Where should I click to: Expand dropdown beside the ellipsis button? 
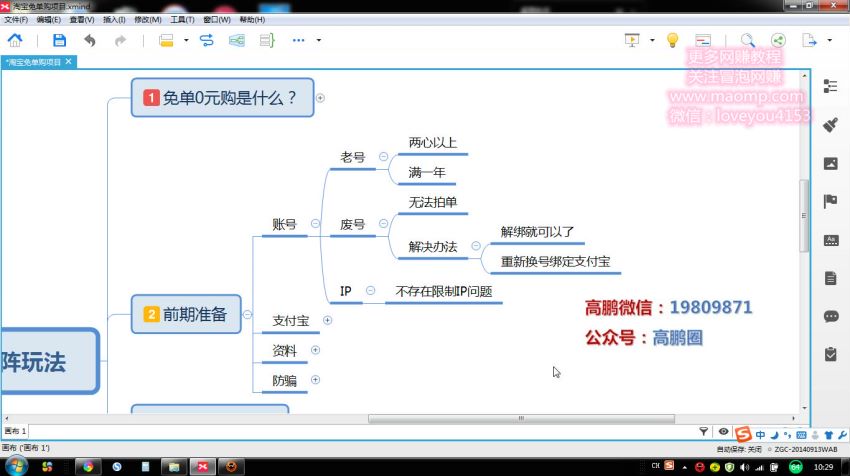[x=319, y=40]
